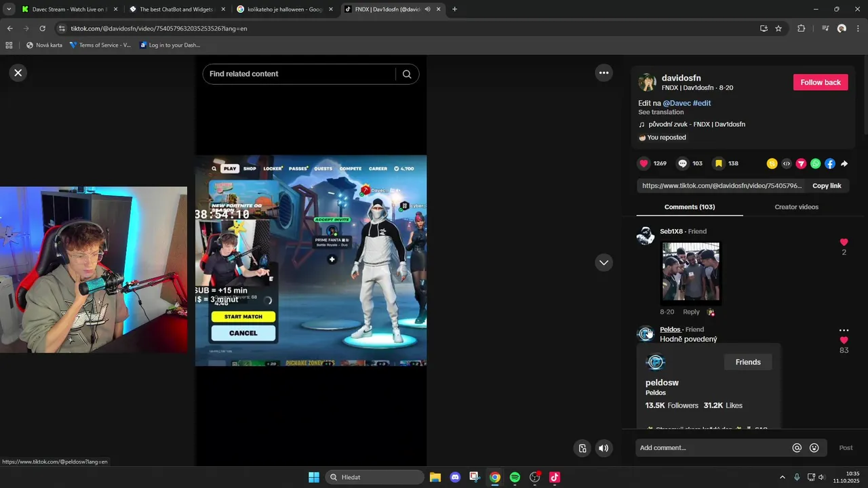868x488 pixels.
Task: Open Chrome profile avatar
Action: coord(842,28)
